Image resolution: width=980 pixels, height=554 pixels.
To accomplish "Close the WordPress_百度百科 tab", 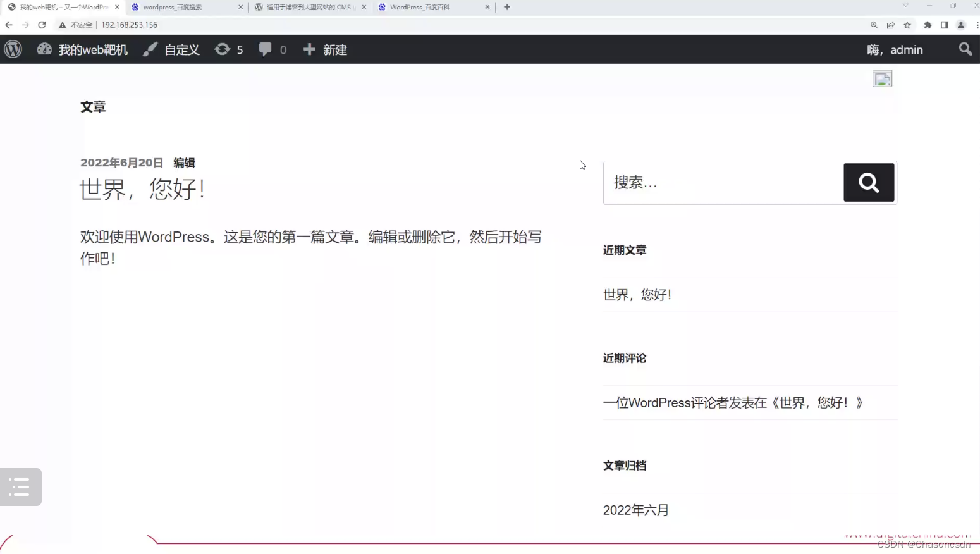I will click(487, 7).
